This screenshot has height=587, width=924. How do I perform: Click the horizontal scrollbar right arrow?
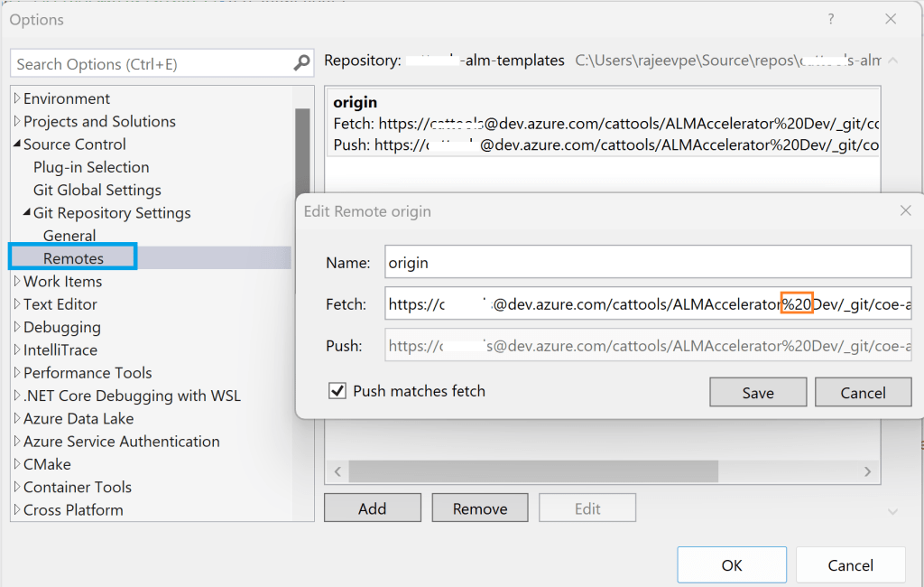[x=867, y=471]
